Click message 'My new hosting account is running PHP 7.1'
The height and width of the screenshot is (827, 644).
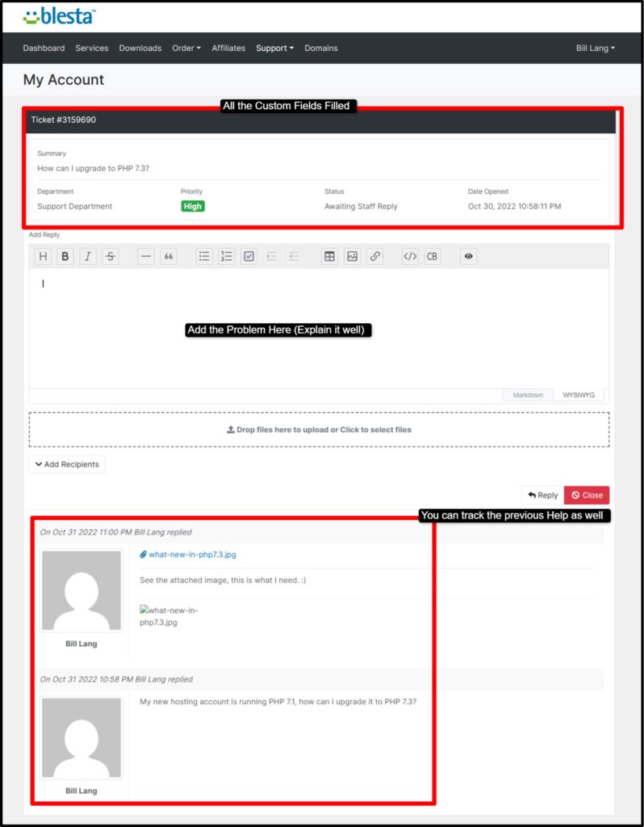[278, 702]
